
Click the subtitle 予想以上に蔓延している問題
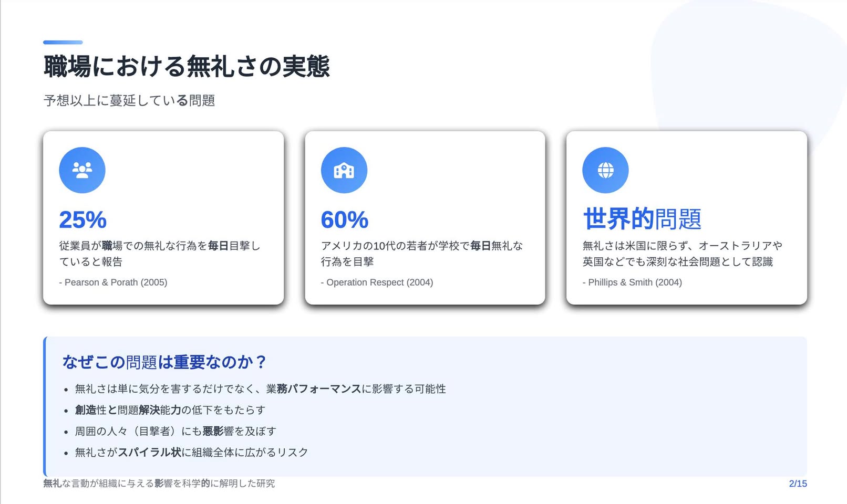129,100
